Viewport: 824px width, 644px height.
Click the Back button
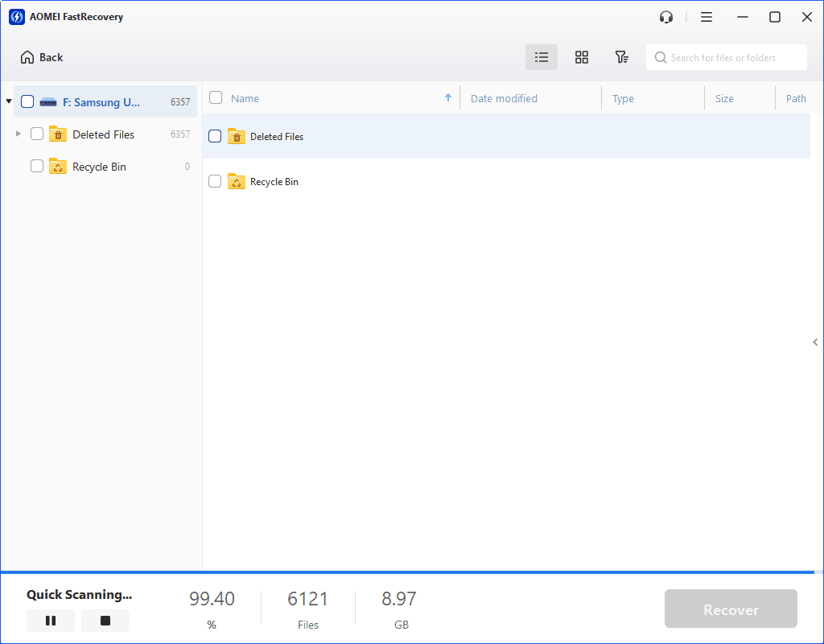[x=41, y=57]
